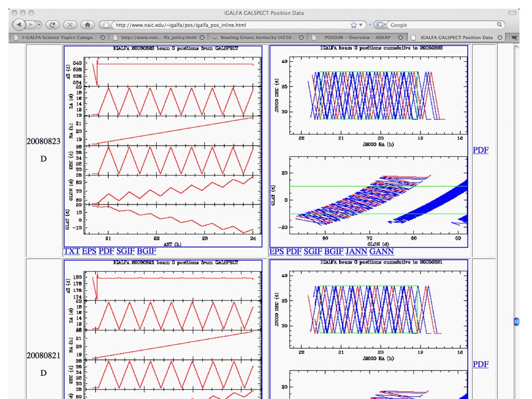Screen dimensions: 532x399
Task: Click the URL address field
Action: tap(231, 25)
